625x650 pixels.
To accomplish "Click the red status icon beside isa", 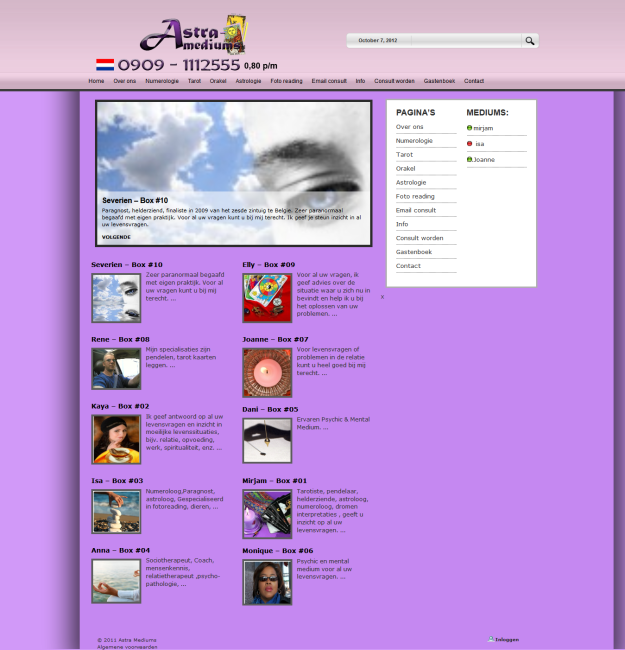I will click(470, 144).
